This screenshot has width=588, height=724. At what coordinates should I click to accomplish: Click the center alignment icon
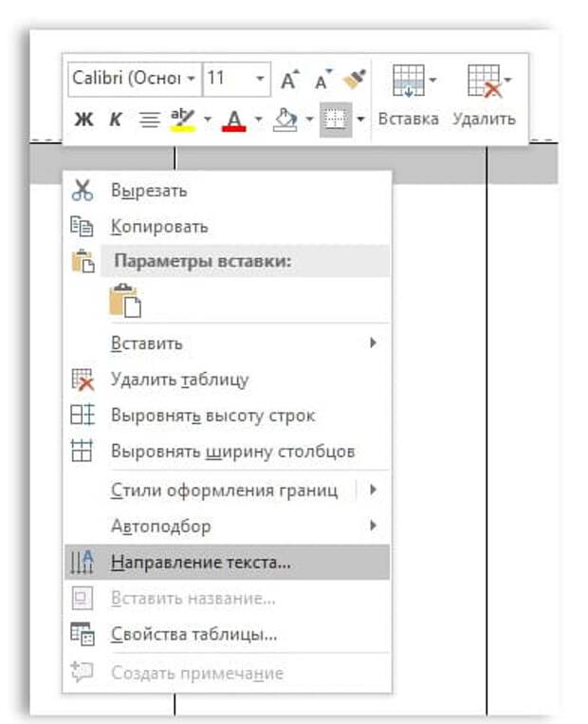point(150,121)
